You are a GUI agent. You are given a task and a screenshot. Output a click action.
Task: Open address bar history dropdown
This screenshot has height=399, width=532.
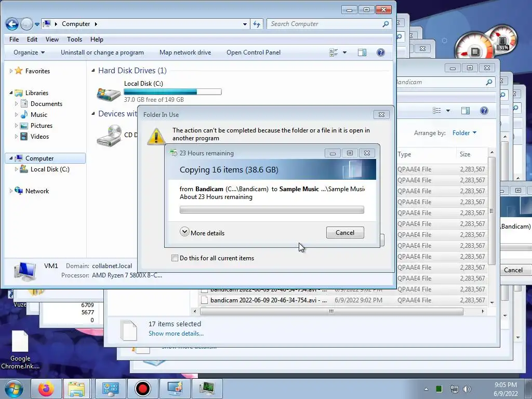tap(245, 24)
